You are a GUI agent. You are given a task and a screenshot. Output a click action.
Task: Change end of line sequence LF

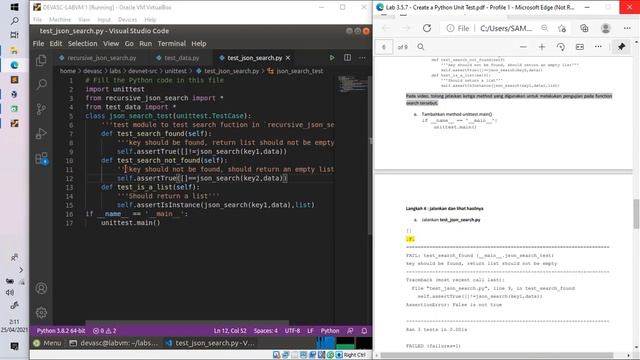click(310, 331)
